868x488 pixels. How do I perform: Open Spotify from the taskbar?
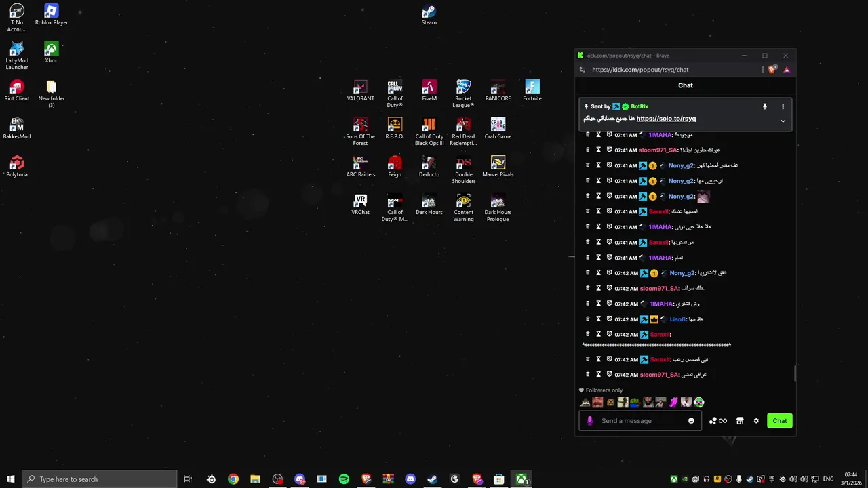(344, 479)
